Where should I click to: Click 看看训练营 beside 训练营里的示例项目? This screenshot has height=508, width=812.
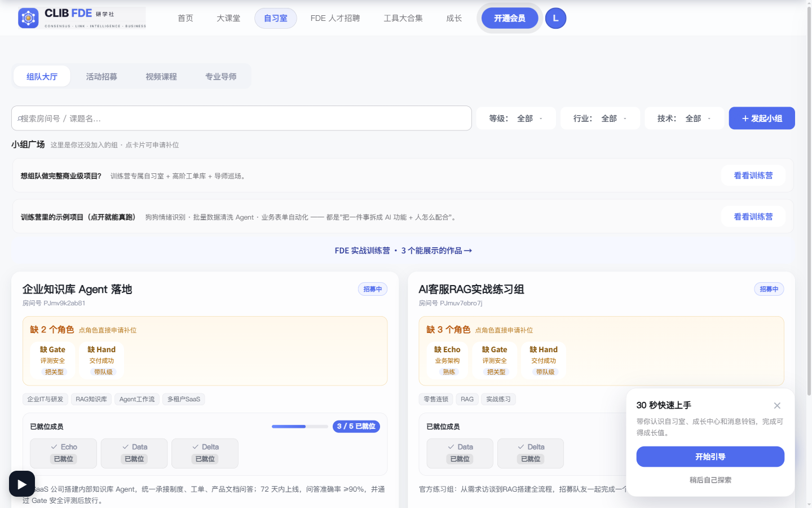tap(753, 217)
